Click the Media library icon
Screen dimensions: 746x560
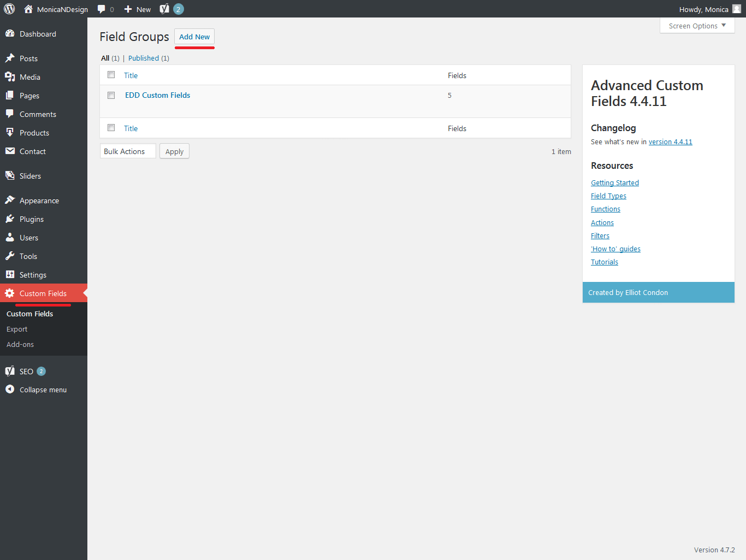click(10, 76)
